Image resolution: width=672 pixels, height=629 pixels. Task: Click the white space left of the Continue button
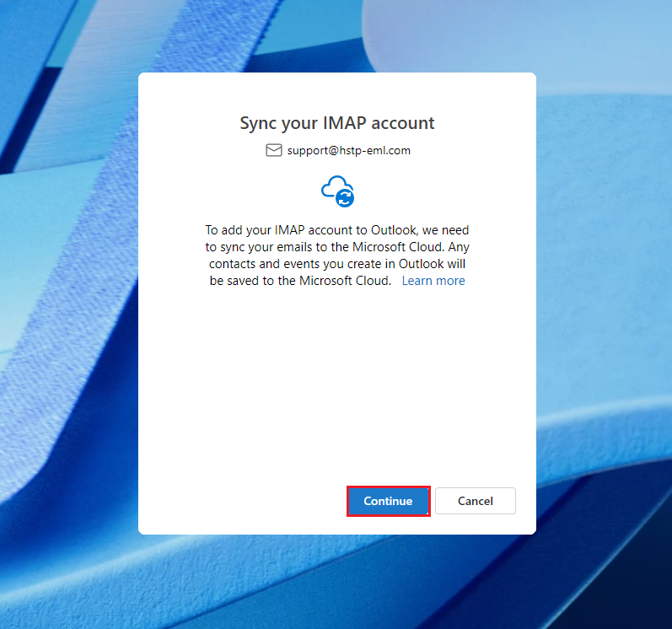[245, 501]
